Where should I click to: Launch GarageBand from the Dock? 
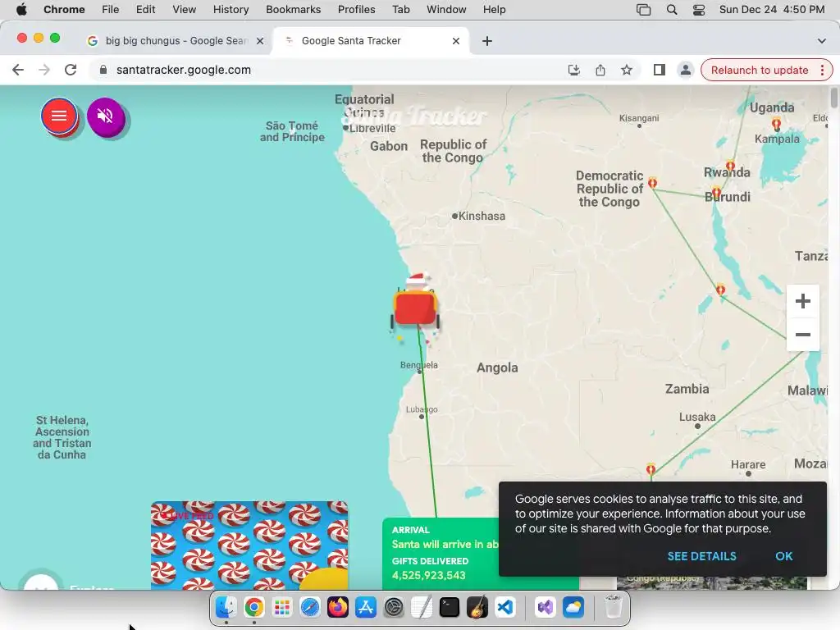point(477,608)
